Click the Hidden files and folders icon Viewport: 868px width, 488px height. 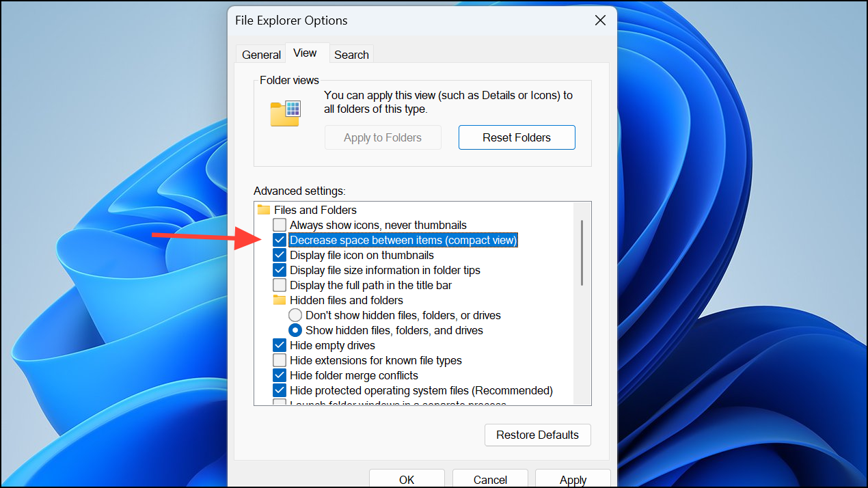click(x=279, y=300)
